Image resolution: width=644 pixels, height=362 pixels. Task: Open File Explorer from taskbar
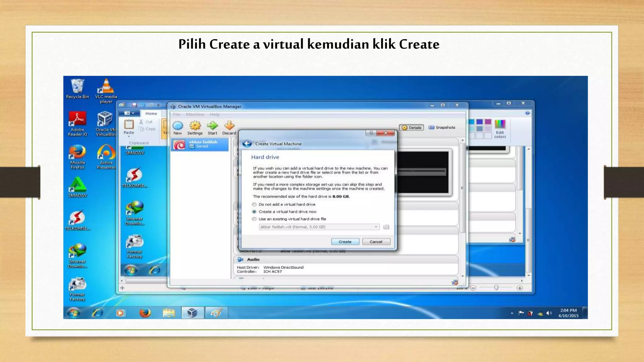[169, 313]
